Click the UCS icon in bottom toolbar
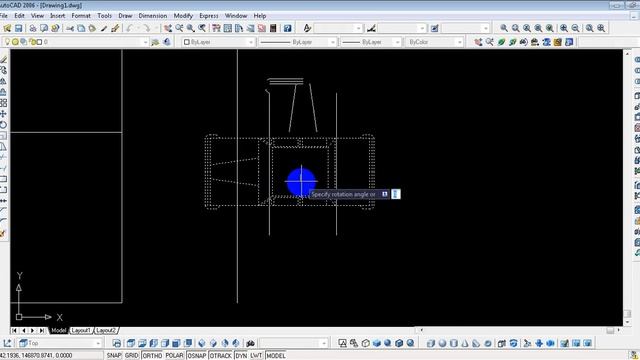 click(x=7, y=343)
